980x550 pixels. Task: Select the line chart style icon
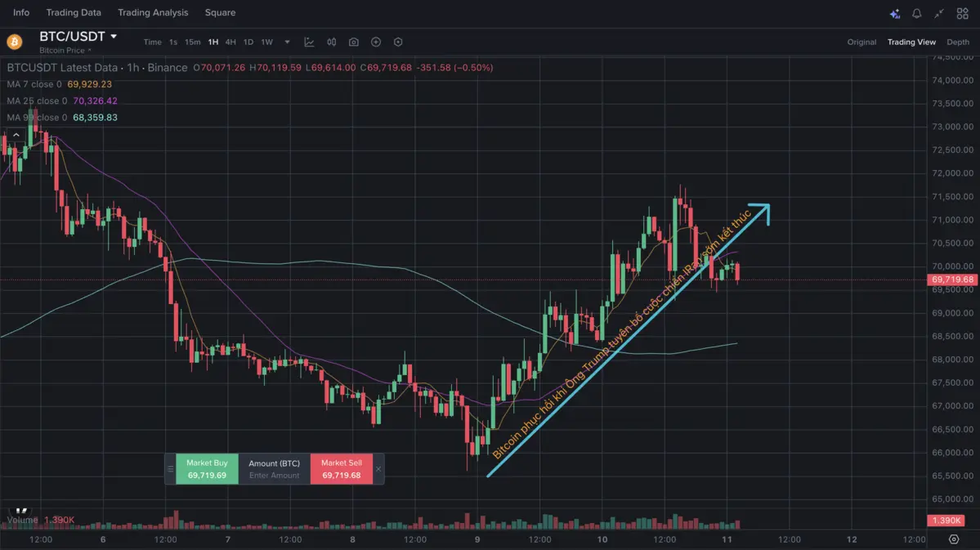pos(309,42)
